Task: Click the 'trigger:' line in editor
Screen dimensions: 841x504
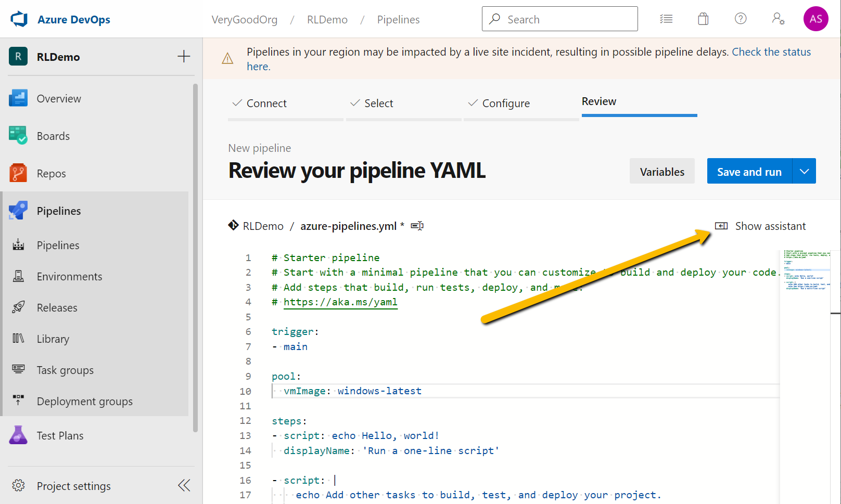Action: coord(295,332)
